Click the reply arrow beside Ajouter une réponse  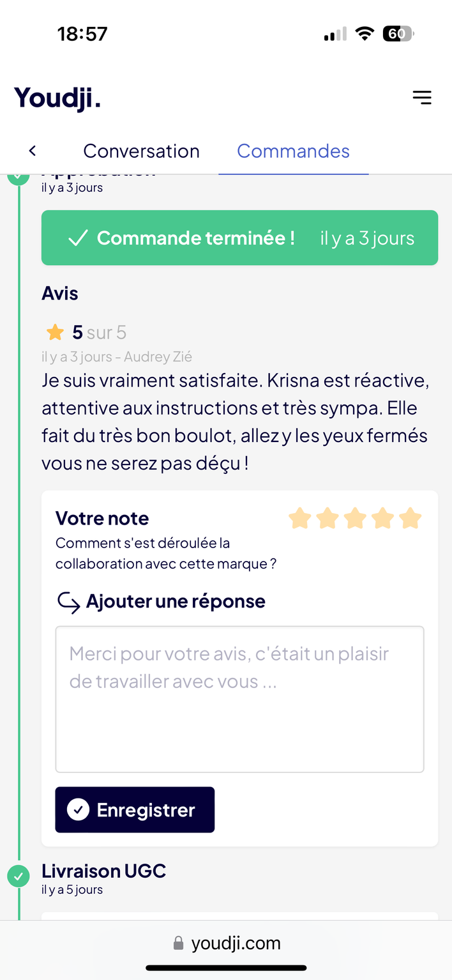point(68,602)
